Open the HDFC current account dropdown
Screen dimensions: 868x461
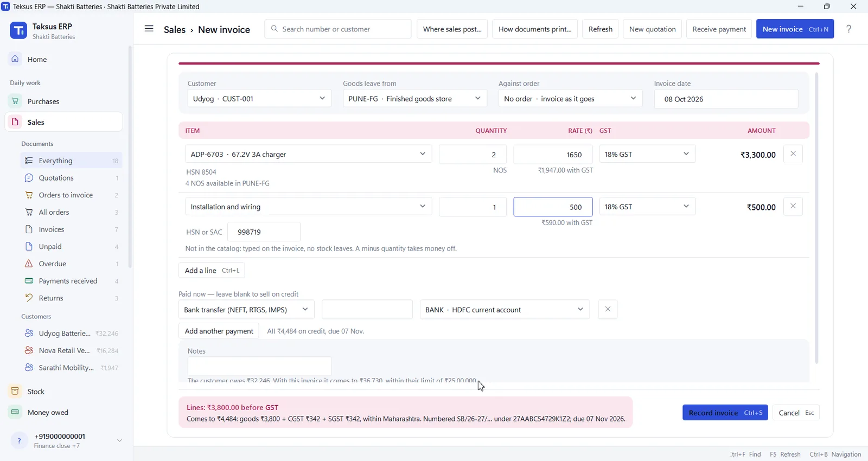[x=505, y=310]
